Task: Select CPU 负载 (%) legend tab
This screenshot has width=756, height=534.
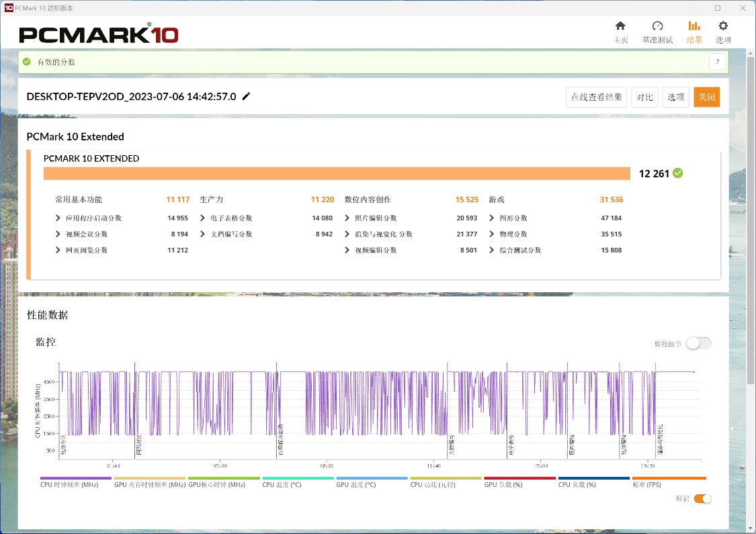Action: pos(593,482)
